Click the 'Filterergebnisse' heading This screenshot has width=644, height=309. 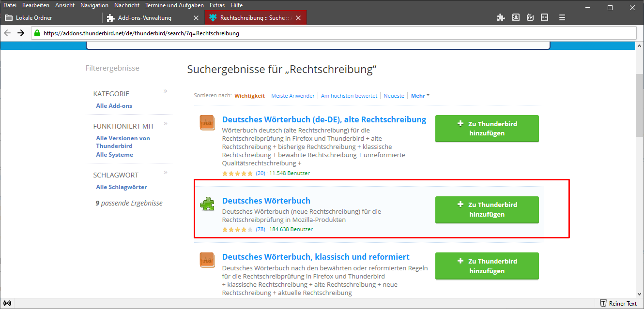[x=112, y=68]
